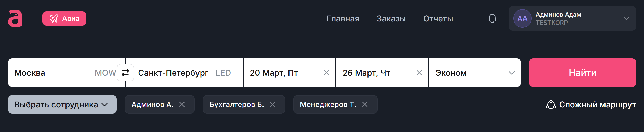The image size is (644, 132).
Task: Clear the 26 Март return date
Action: coord(419,73)
